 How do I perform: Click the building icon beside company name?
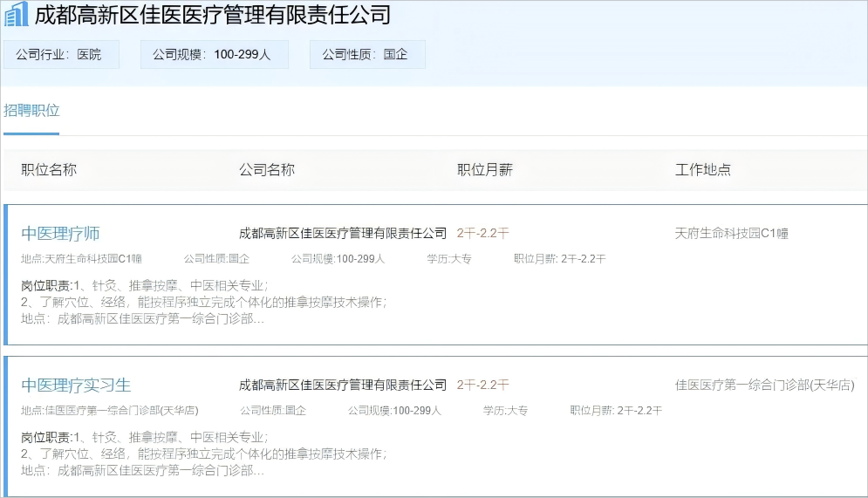pyautogui.click(x=17, y=15)
